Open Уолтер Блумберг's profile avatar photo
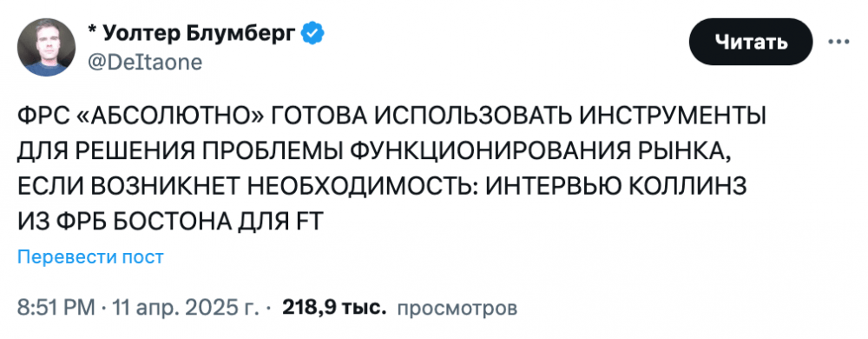Image resolution: width=868 pixels, height=339 pixels. [47, 47]
